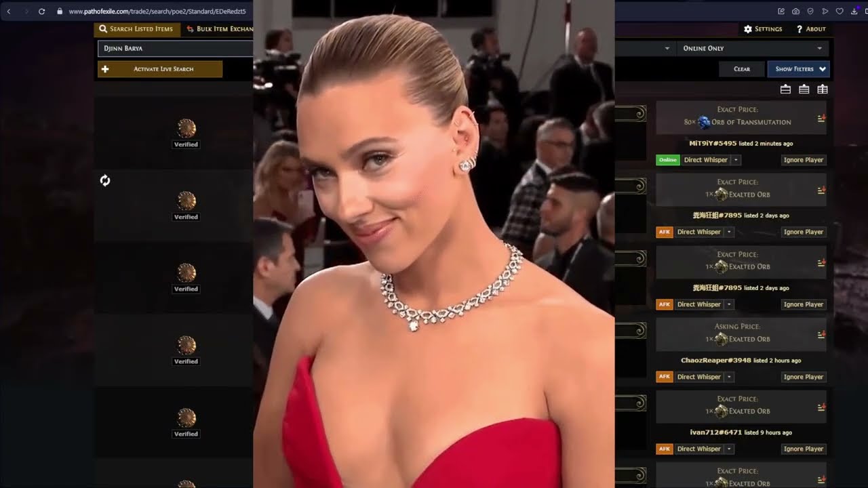Switch to the three-row list layout icon

pos(804,89)
